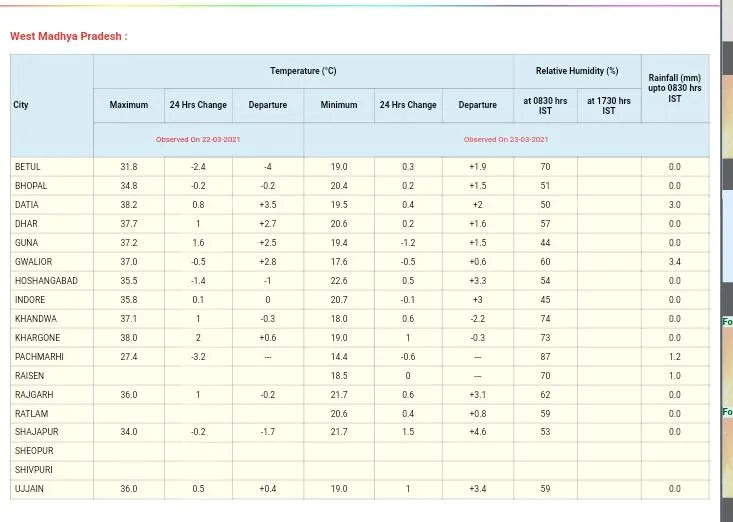Select the SHEOPUR city name
Viewport: 733px width, 522px height.
[x=34, y=451]
